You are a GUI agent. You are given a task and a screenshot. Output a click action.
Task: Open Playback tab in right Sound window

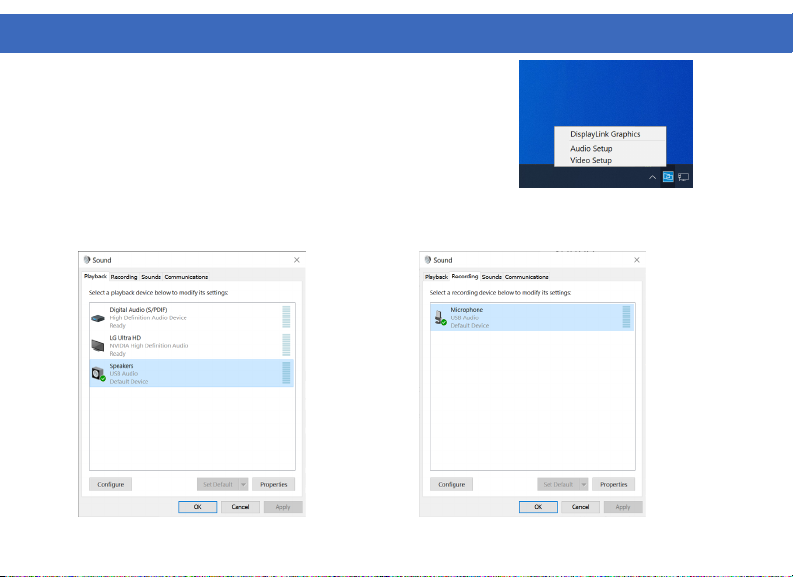436,277
